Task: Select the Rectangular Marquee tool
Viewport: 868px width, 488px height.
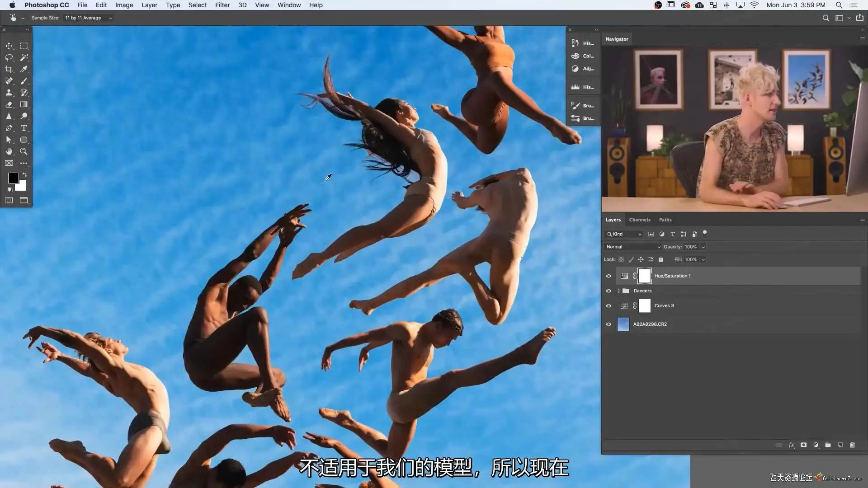Action: click(x=24, y=46)
